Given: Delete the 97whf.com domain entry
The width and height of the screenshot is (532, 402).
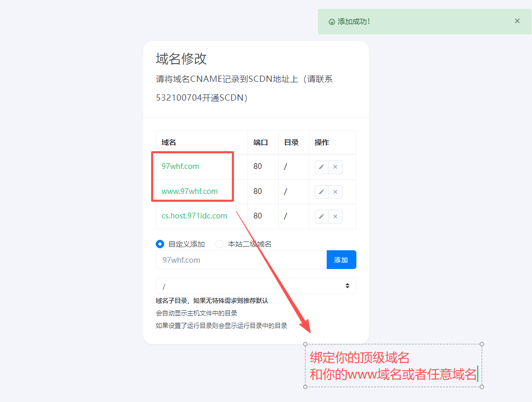Looking at the screenshot, I should [335, 167].
